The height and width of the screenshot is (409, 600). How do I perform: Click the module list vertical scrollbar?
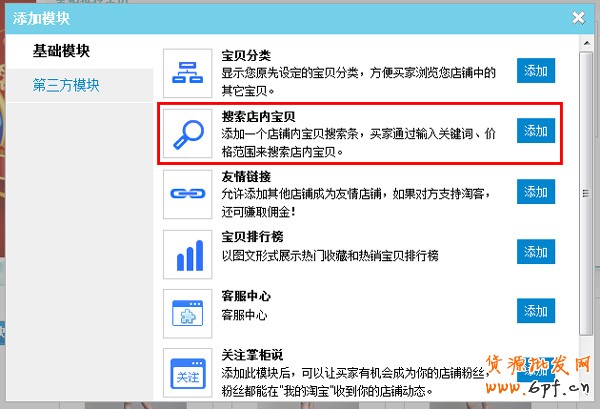(583, 200)
